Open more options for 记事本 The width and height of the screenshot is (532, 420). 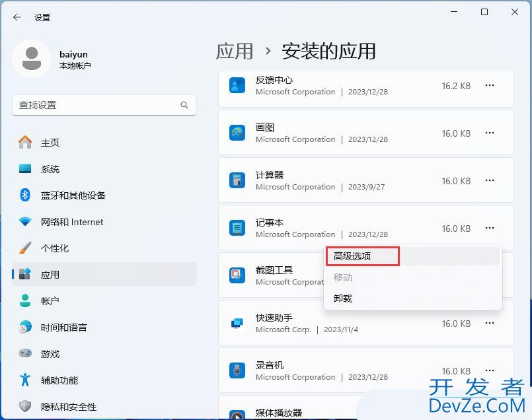[490, 228]
